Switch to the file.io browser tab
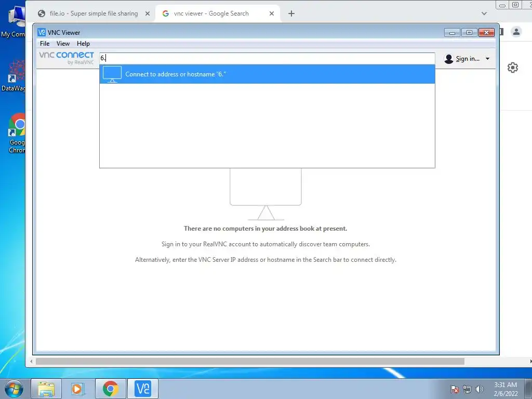The image size is (532, 399). coord(94,14)
